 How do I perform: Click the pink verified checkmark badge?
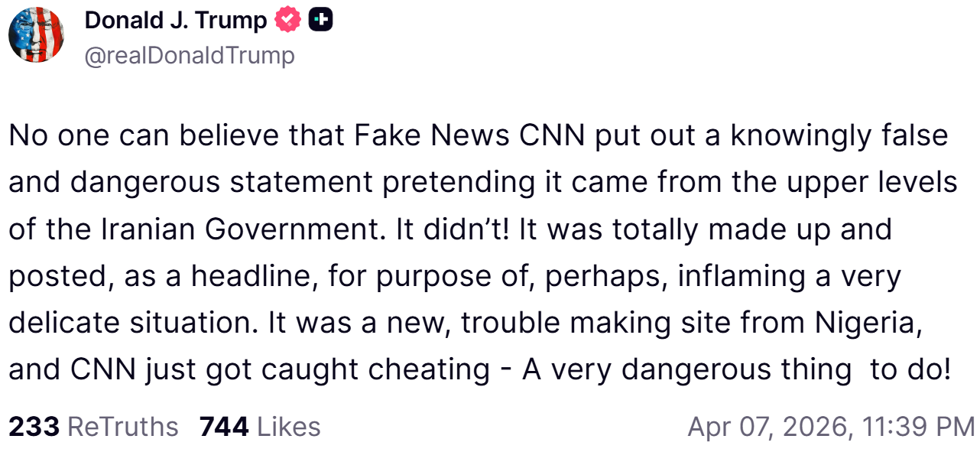coord(287,21)
